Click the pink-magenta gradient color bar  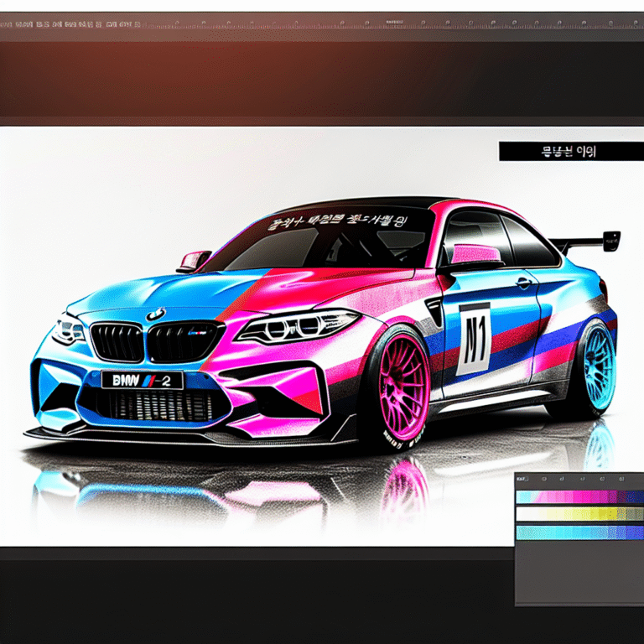click(579, 497)
